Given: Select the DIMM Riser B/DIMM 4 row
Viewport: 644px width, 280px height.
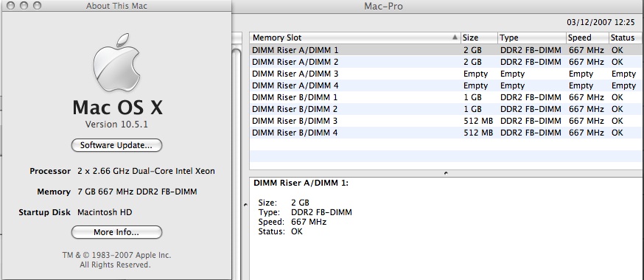Looking at the screenshot, I should click(447, 133).
